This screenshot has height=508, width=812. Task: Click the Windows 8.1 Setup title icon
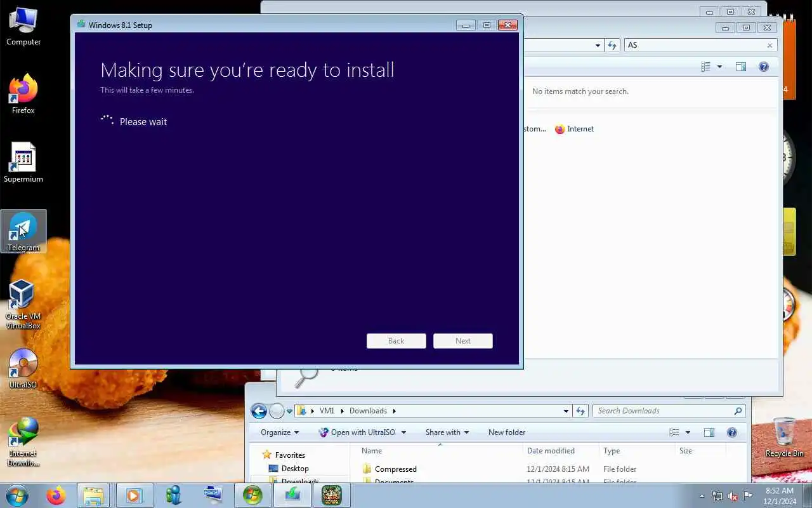81,25
